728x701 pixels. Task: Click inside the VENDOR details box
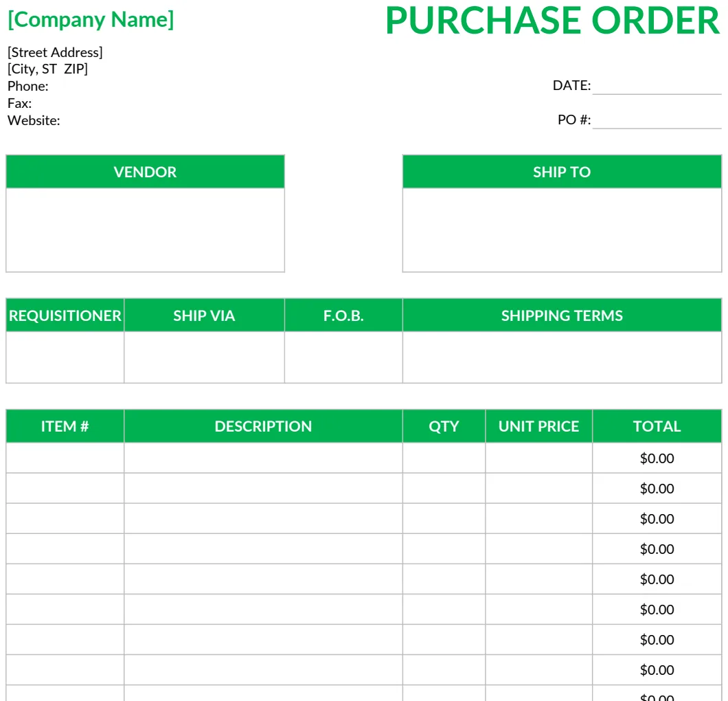click(146, 230)
